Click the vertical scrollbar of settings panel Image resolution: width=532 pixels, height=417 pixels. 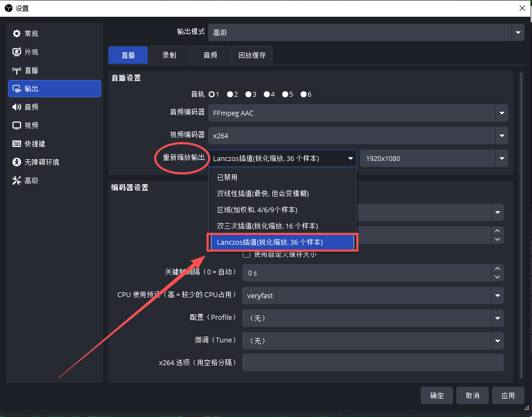pyautogui.click(x=521, y=216)
